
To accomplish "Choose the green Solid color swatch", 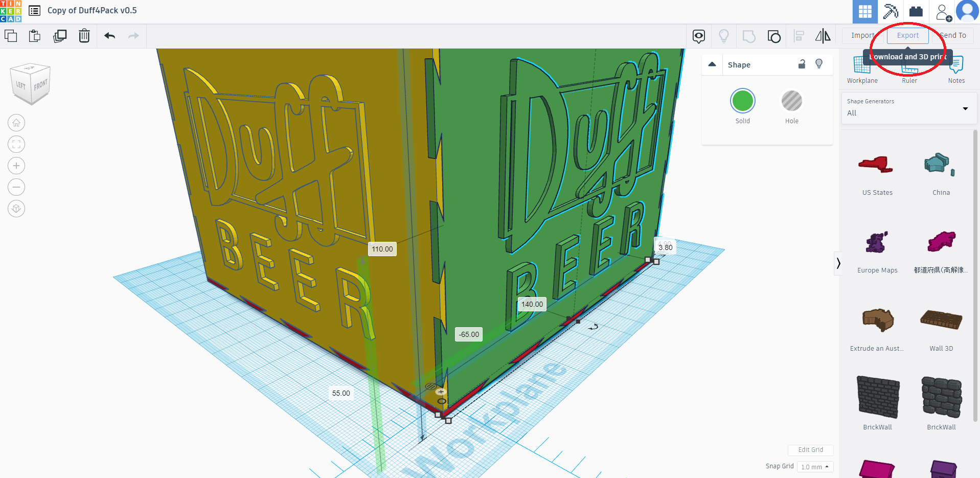I will click(x=743, y=101).
